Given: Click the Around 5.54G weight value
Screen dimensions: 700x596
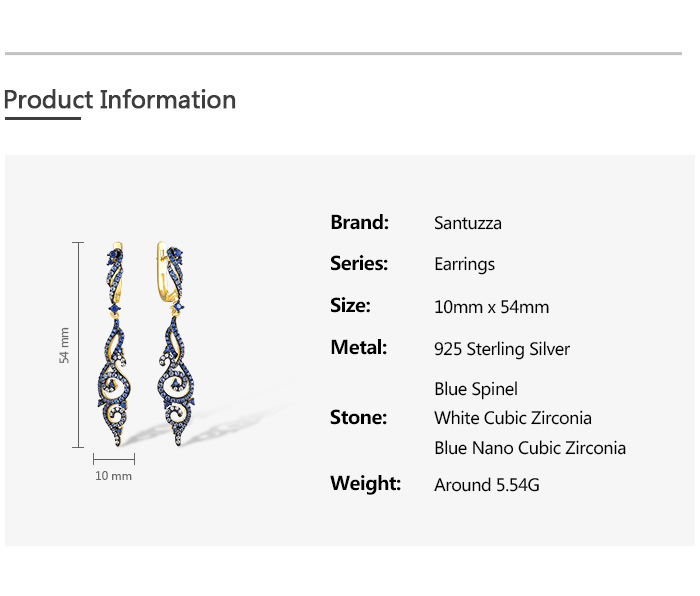Looking at the screenshot, I should pyautogui.click(x=487, y=485).
